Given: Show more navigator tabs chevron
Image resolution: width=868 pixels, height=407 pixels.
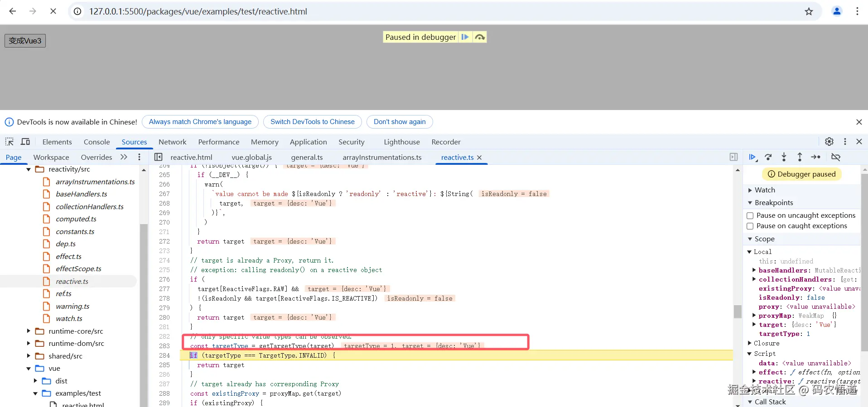Looking at the screenshot, I should pyautogui.click(x=124, y=157).
